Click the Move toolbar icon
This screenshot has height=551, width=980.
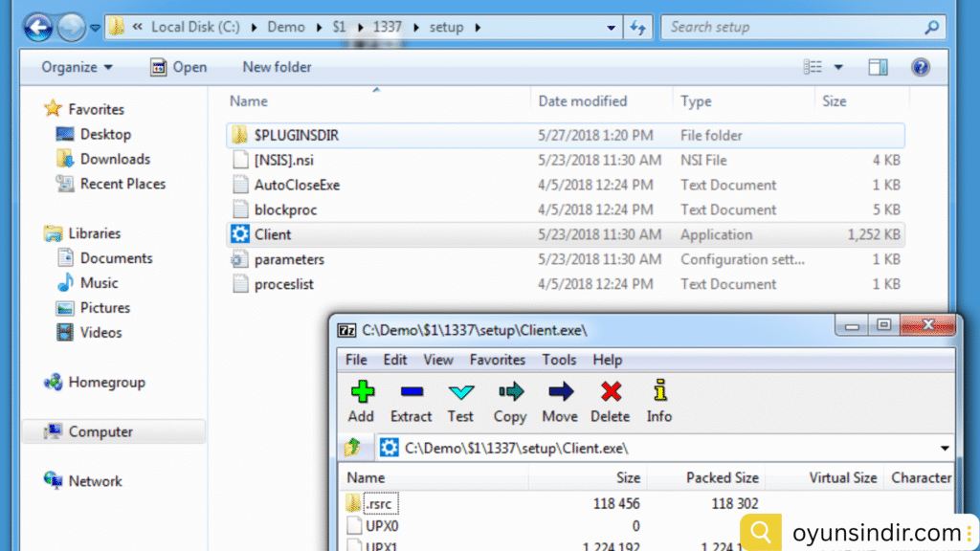point(560,392)
